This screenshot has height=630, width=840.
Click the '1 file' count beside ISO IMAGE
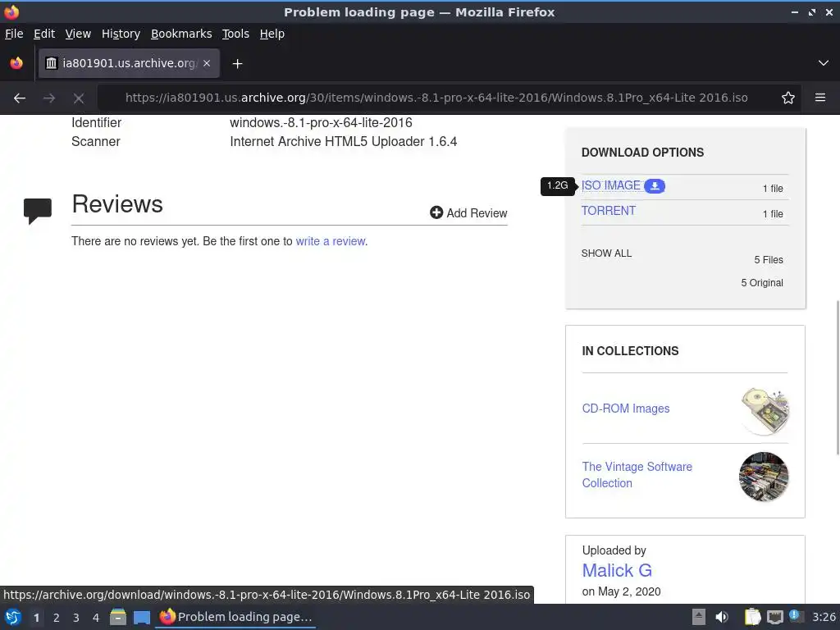pyautogui.click(x=773, y=189)
